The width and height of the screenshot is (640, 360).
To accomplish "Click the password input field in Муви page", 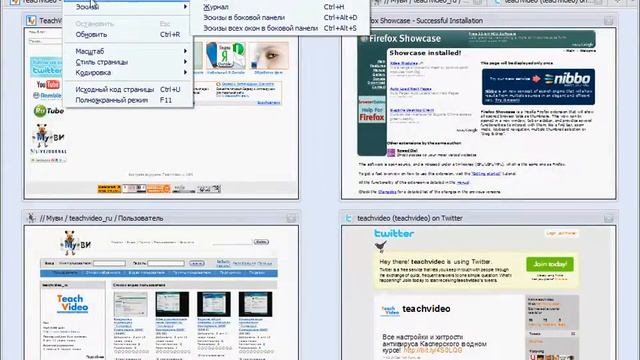I will [166, 263].
